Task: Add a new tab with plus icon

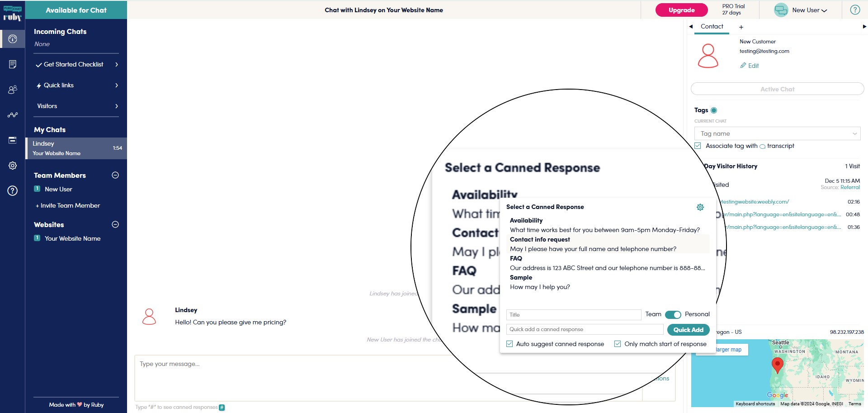Action: point(741,27)
